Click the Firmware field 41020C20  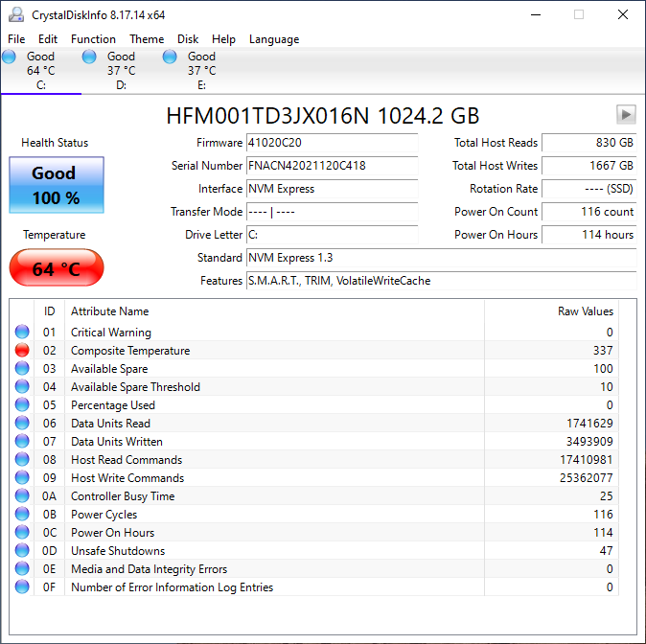coord(332,143)
